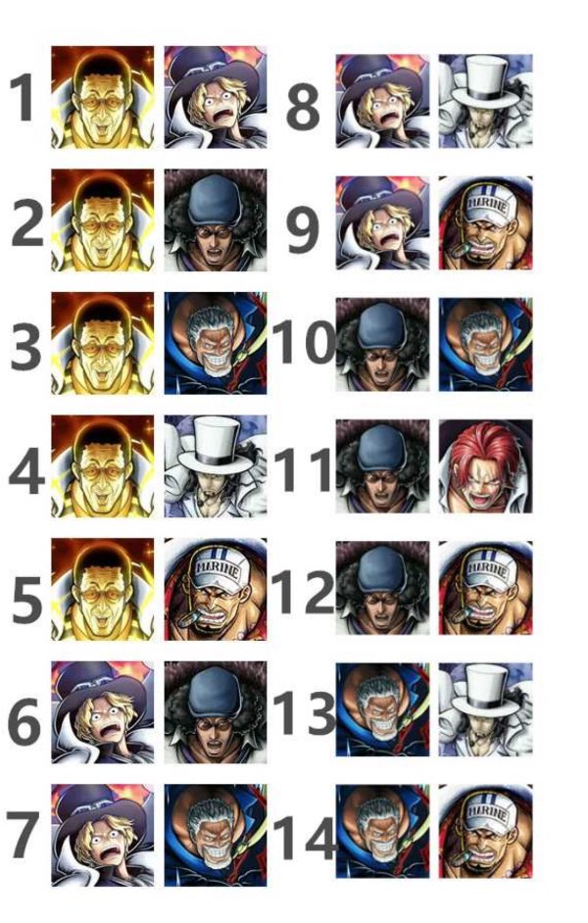Select the Marine cap character in row 9
This screenshot has width=588, height=923.
pos(485,223)
